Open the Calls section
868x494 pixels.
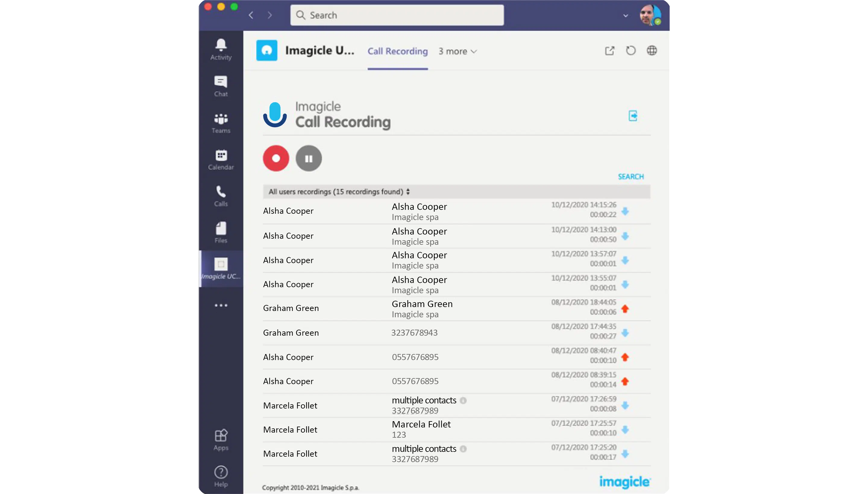tap(221, 196)
